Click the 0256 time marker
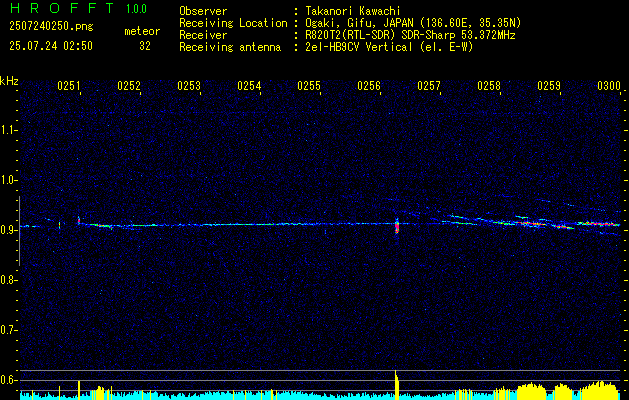Screen dimensions: 629x400 (x=369, y=86)
